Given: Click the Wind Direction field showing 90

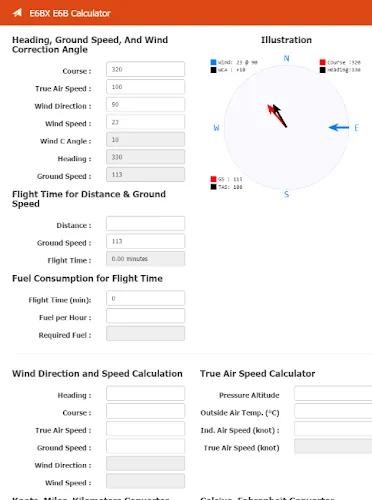Looking at the screenshot, I should point(145,105).
